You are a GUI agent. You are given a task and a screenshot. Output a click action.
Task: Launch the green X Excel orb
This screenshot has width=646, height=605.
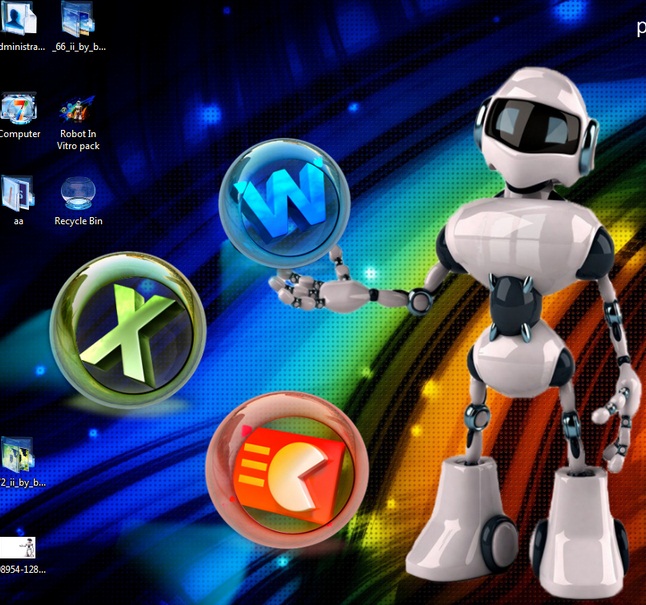tap(128, 330)
